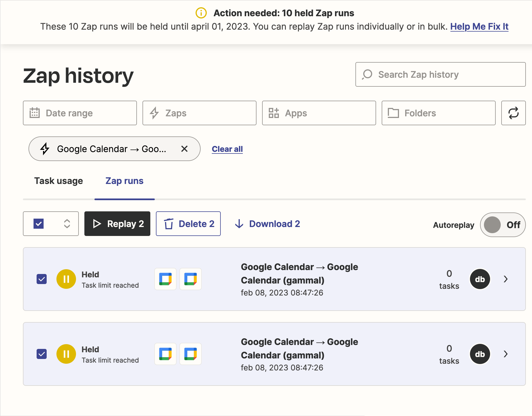This screenshot has height=416, width=532.
Task: Click the lightning bolt icon in filter chip
Action: (x=45, y=149)
